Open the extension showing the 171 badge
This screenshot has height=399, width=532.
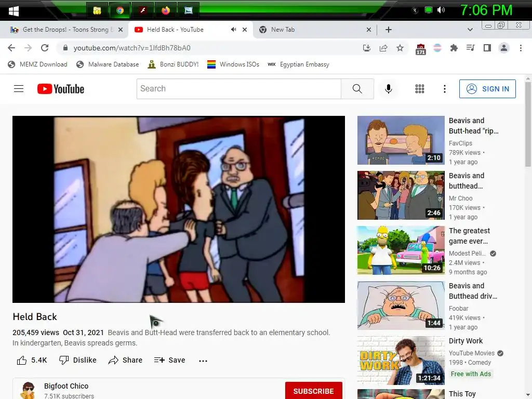click(x=420, y=49)
